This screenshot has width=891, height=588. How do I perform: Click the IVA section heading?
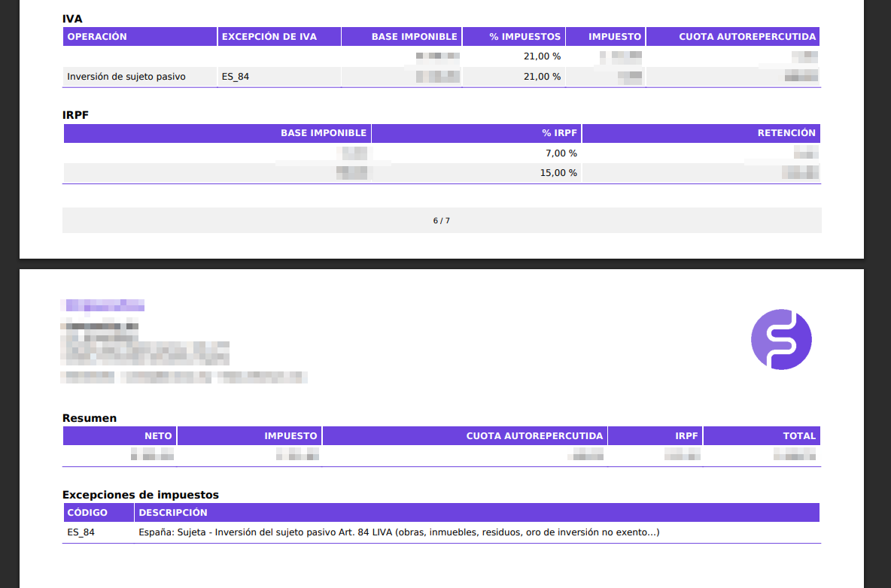(72, 19)
